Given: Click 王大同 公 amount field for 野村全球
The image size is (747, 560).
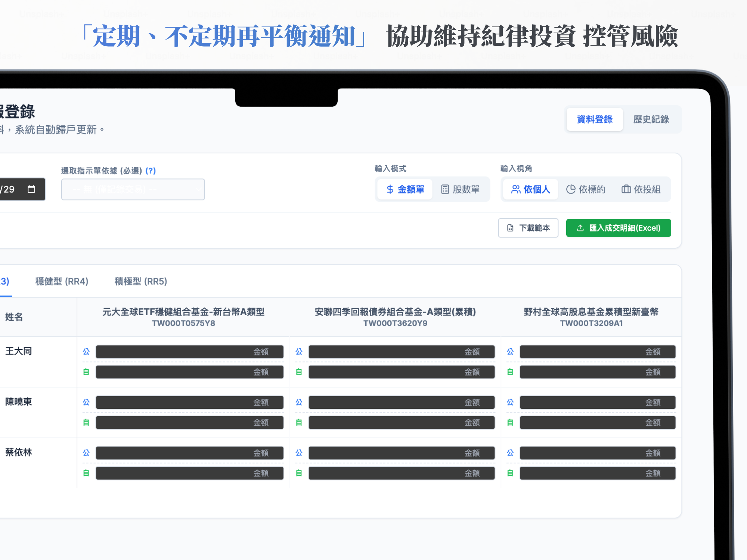Looking at the screenshot, I should pos(598,352).
